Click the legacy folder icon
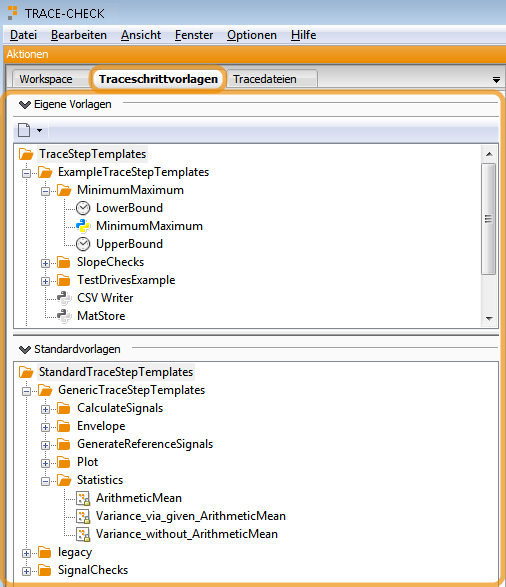 coord(45,552)
